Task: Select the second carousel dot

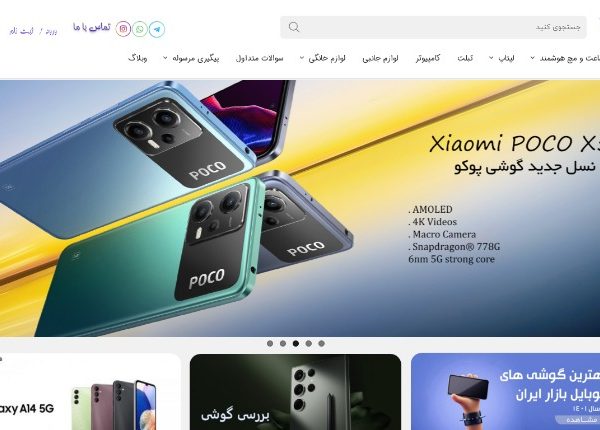Action: pos(283,344)
